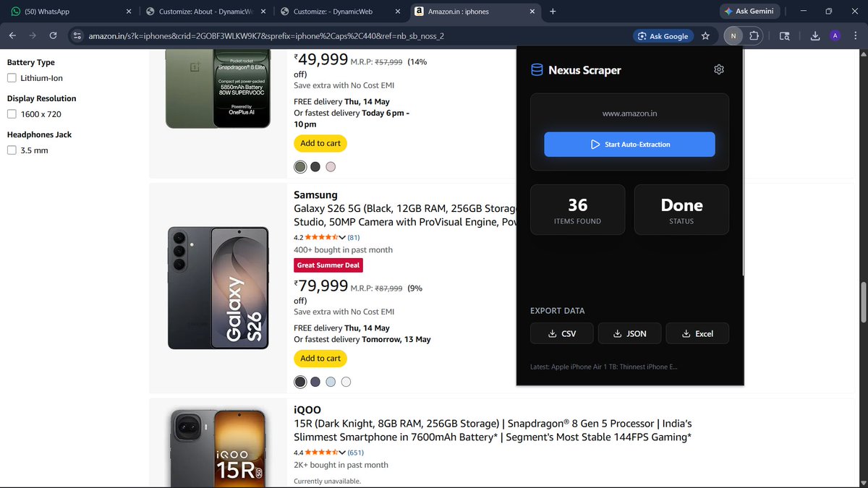Click the 36 Items Found counter
The width and height of the screenshot is (868, 488).
[x=578, y=210]
